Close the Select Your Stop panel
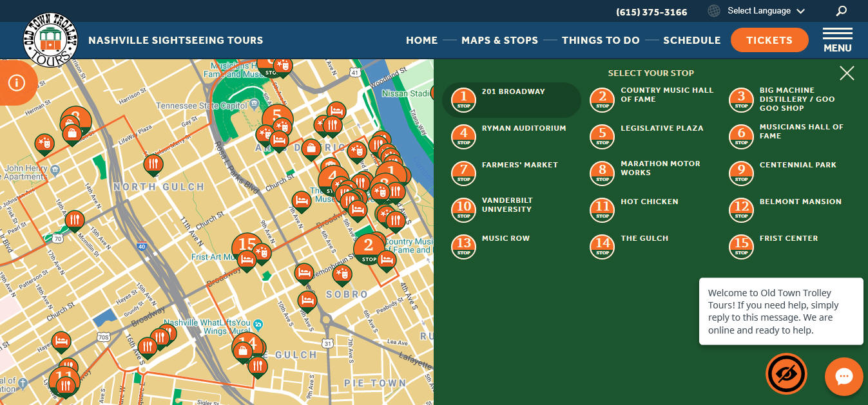This screenshot has height=405, width=868. tap(847, 73)
